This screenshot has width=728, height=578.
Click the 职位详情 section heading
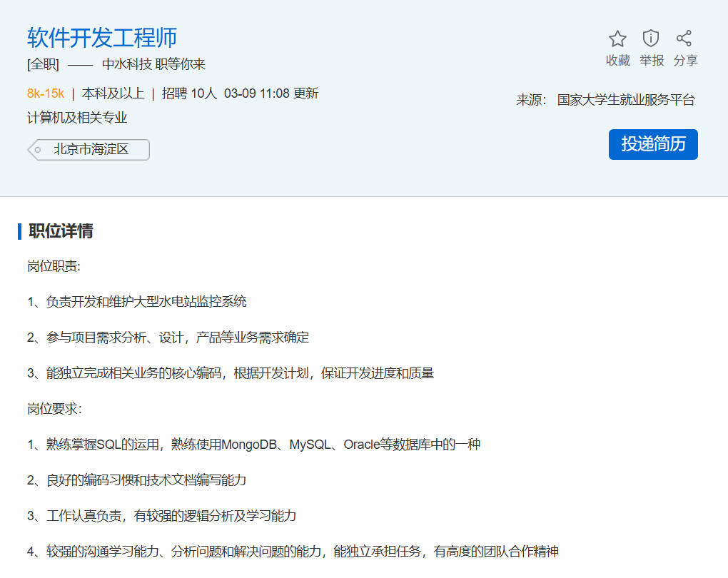[61, 231]
